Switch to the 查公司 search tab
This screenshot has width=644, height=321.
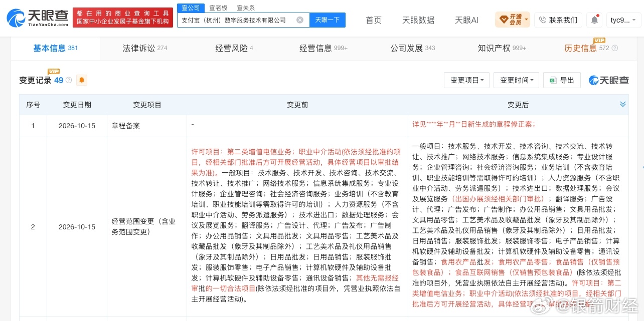[190, 8]
